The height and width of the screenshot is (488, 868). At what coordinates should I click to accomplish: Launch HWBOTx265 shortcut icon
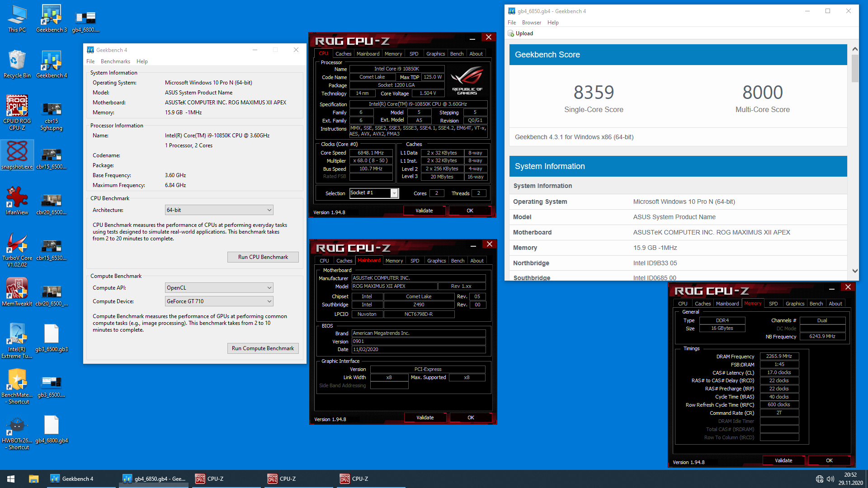click(17, 432)
